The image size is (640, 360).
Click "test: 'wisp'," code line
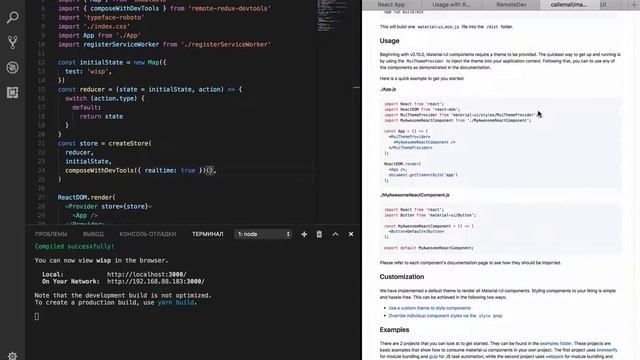click(x=88, y=71)
